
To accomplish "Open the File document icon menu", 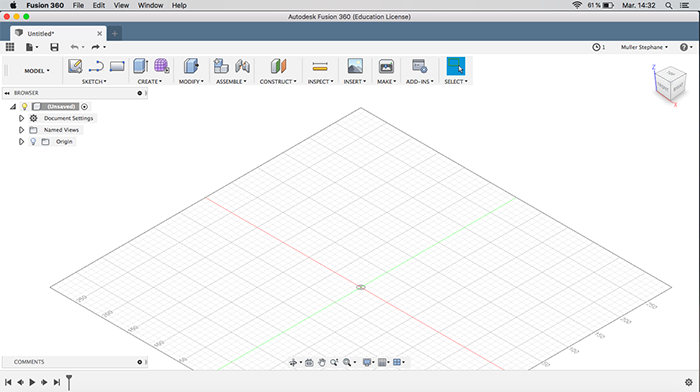I will (31, 47).
